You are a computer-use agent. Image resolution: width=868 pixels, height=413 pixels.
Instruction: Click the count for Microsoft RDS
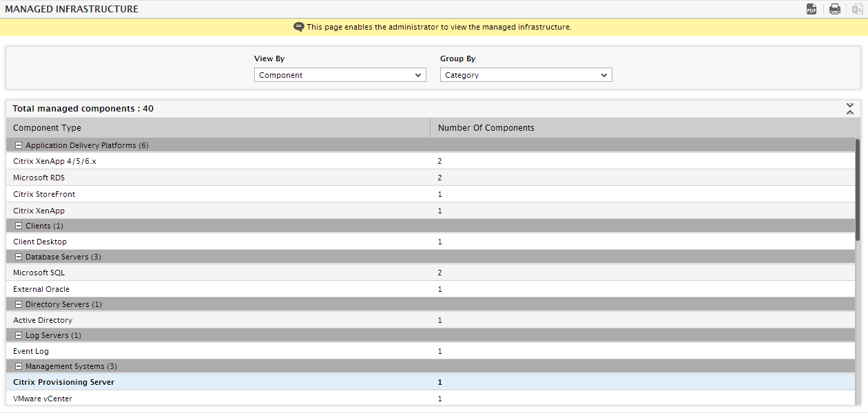440,178
